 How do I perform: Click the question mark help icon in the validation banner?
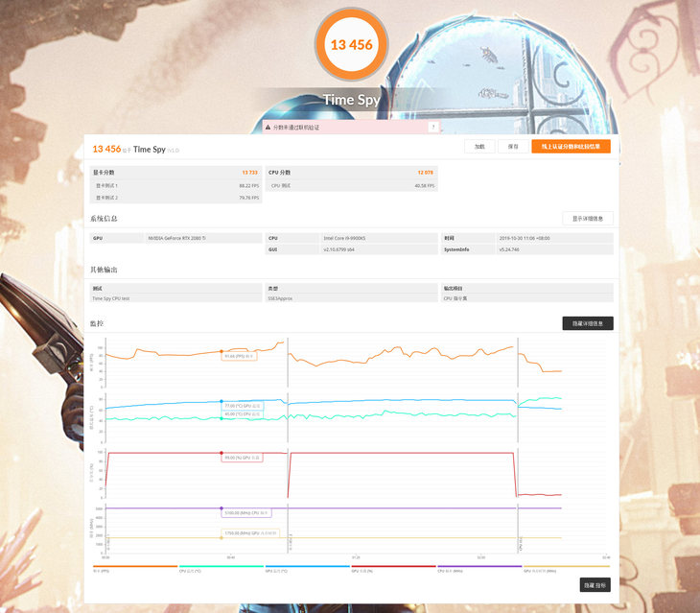(432, 127)
